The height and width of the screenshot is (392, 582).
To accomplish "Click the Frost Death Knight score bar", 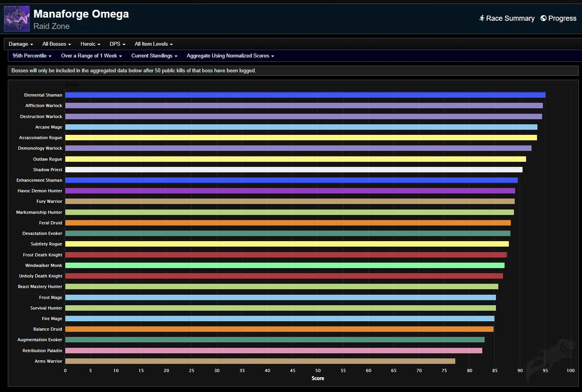I will 286,255.
